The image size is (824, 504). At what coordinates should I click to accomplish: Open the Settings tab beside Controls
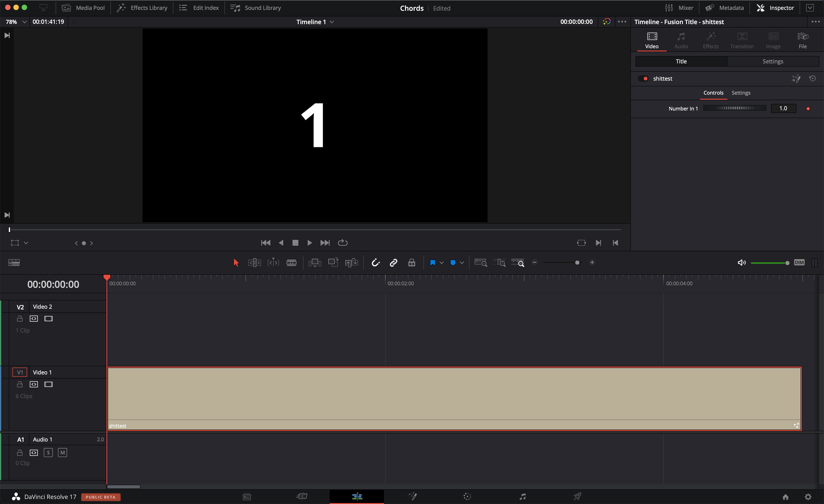(741, 93)
